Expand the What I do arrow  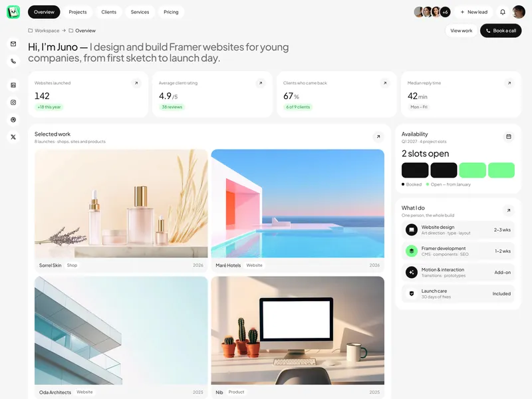point(508,210)
